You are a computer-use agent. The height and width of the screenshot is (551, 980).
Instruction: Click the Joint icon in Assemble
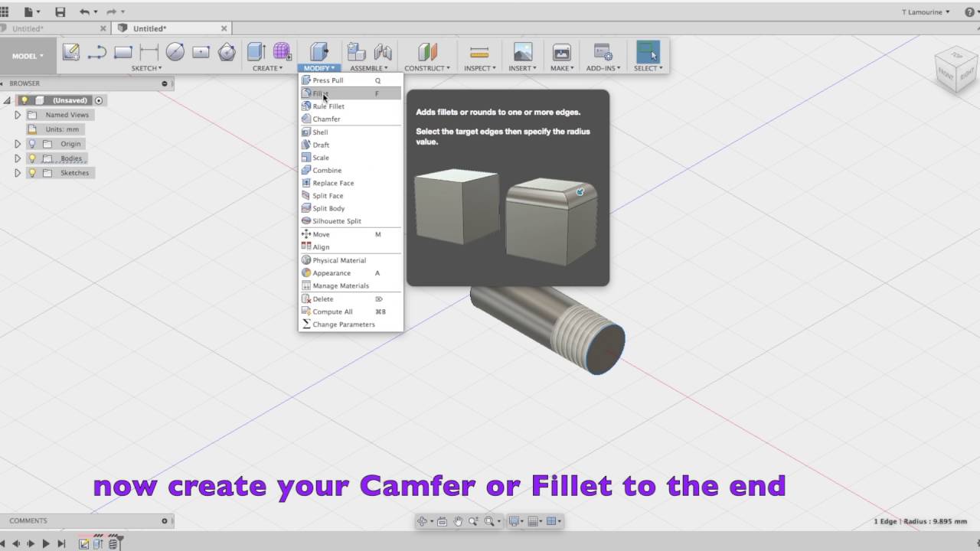click(383, 52)
